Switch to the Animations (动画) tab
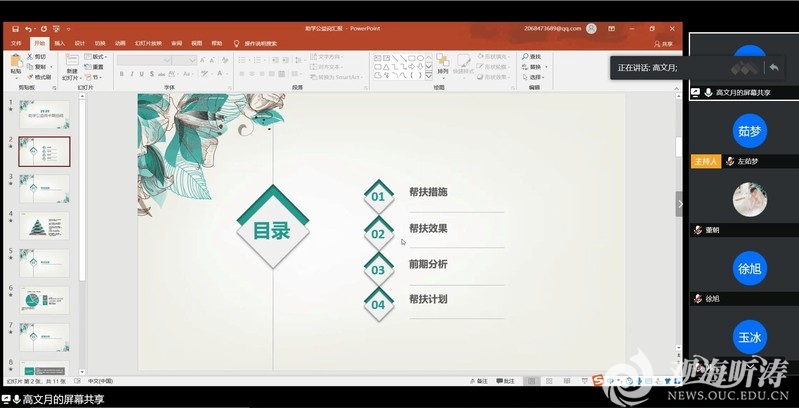The height and width of the screenshot is (408, 799). tap(120, 44)
